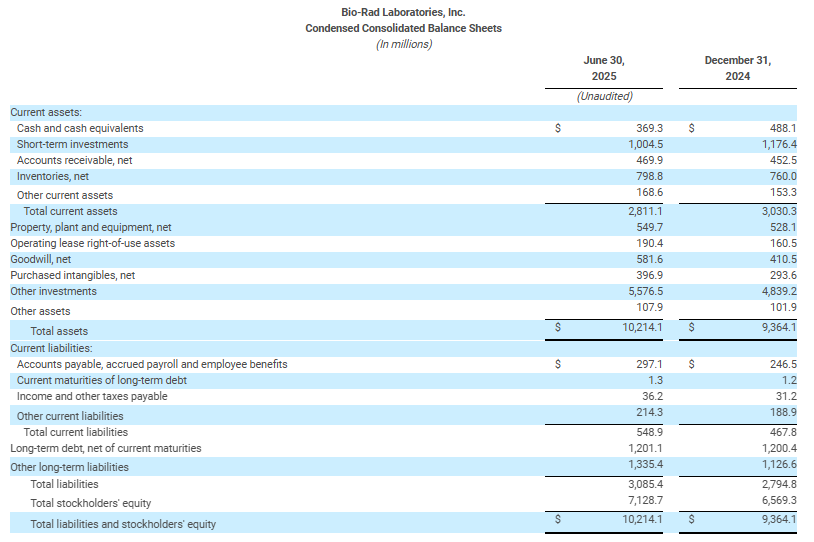Image resolution: width=814 pixels, height=542 pixels.
Task: Select accounts payable value 297.1
Action: tap(649, 364)
